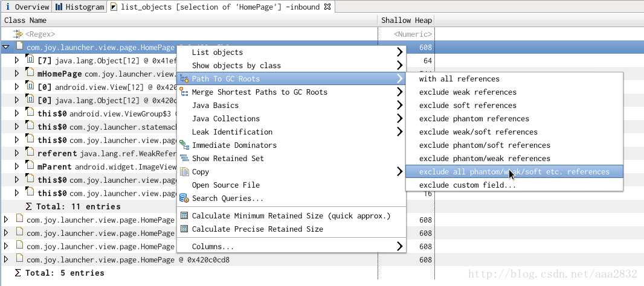Click the Immediate Dominators icon
The height and width of the screenshot is (286, 644).
pos(184,145)
